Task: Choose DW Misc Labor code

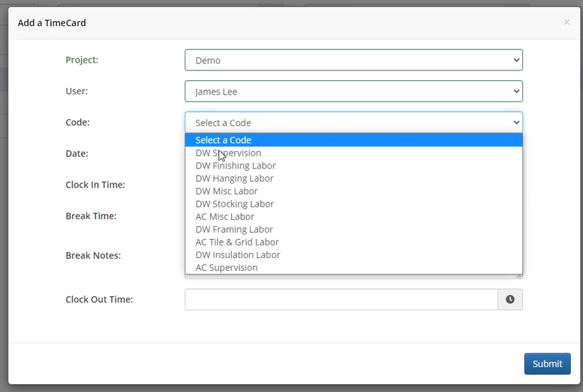Action: [x=226, y=191]
